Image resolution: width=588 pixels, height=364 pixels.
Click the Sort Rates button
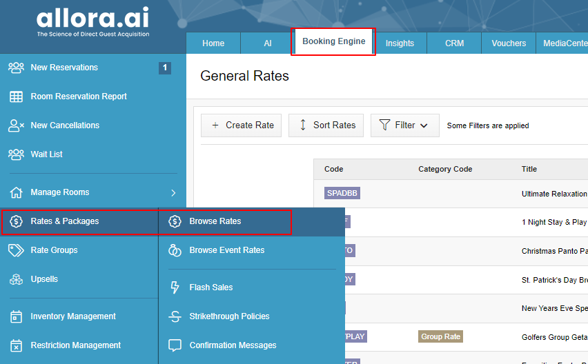pyautogui.click(x=326, y=125)
